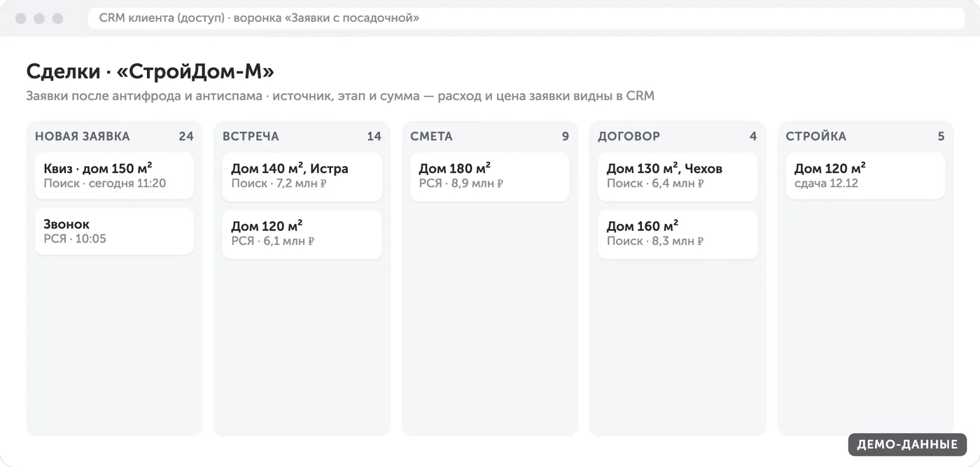
Task: Click the middle minimize window dot
Action: (39, 19)
